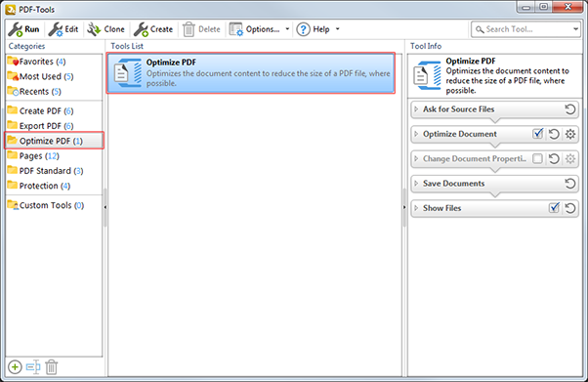Open the Search Tool dropdown arrow
Image resolution: width=588 pixels, height=382 pixels.
tap(575, 29)
